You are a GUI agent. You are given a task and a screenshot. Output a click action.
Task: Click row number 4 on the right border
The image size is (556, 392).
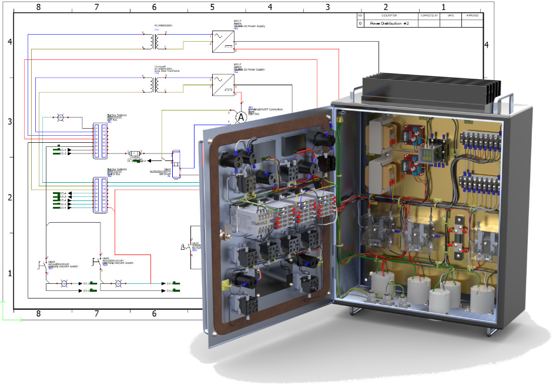coord(487,45)
